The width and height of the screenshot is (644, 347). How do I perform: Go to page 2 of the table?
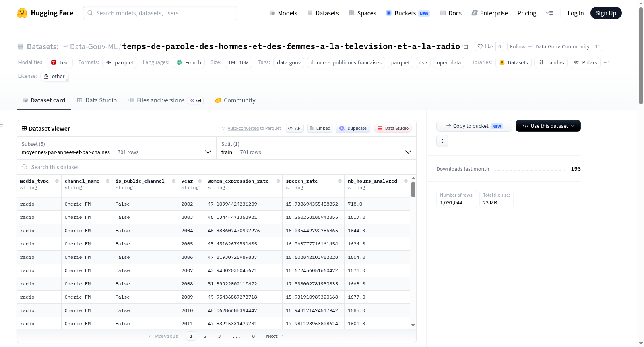205,336
